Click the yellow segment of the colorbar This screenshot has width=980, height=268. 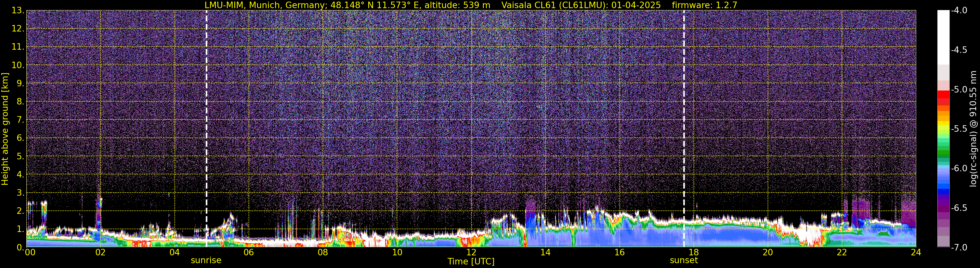pos(943,123)
